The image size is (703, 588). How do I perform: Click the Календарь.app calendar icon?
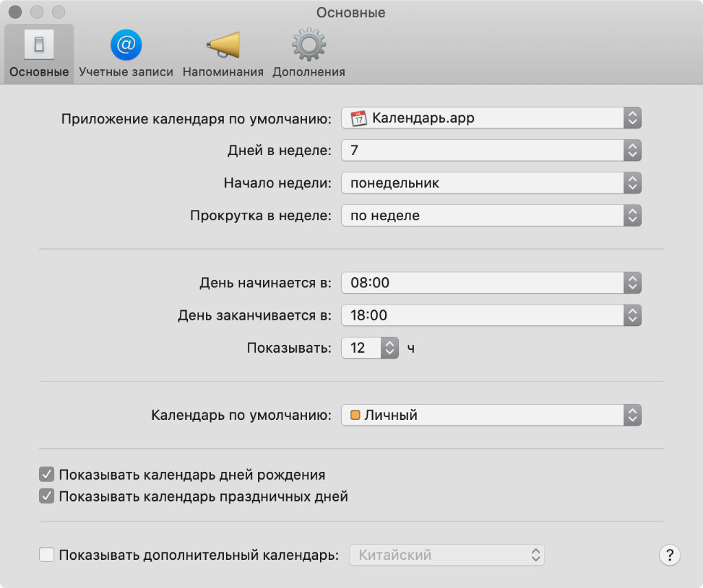[358, 118]
